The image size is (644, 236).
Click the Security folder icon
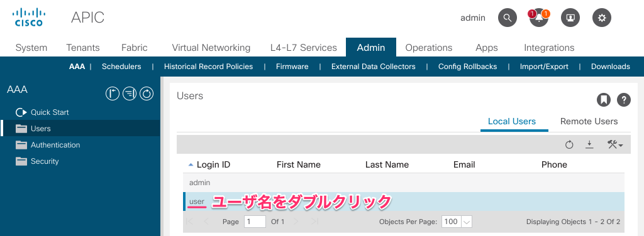pyautogui.click(x=21, y=161)
